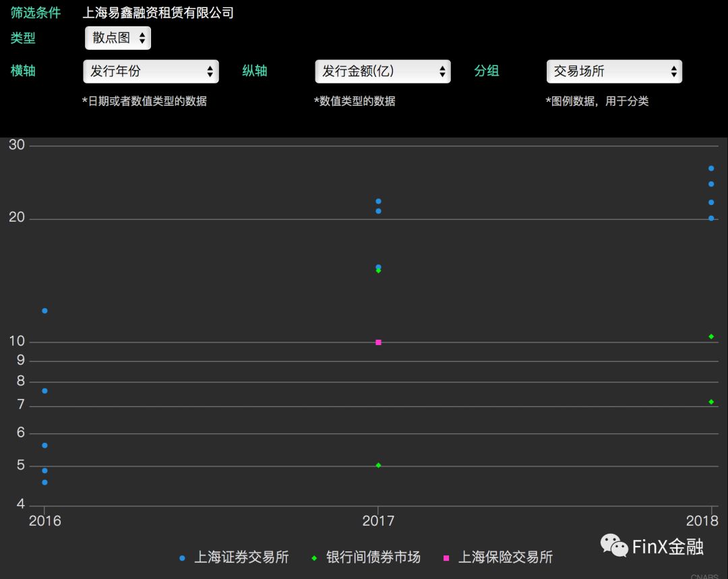Click the 30 y-axis label
This screenshot has width=728, height=579.
(17, 145)
